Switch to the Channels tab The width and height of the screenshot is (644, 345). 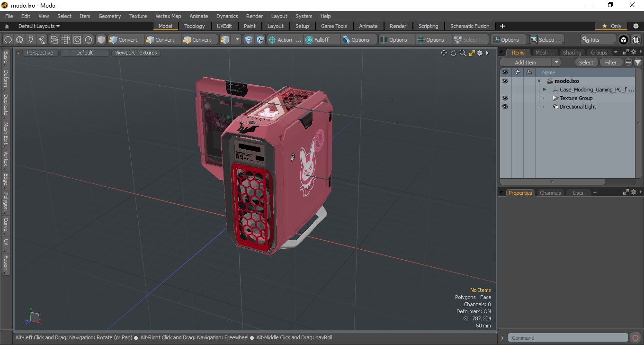[x=550, y=193]
